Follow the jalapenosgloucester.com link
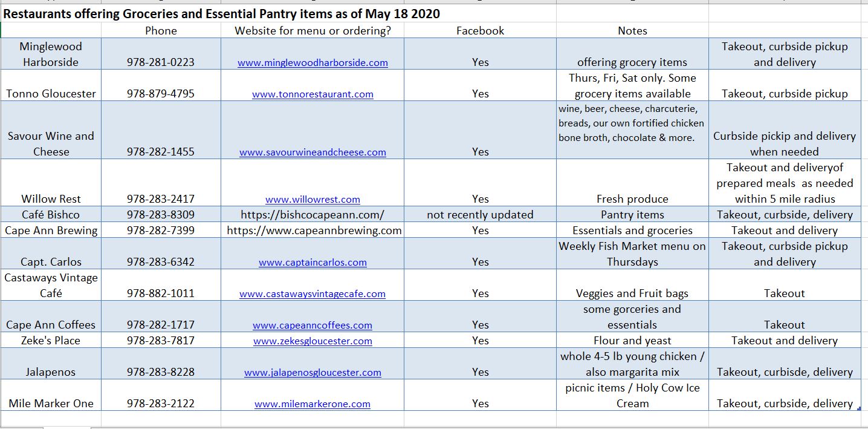Screen dimensions: 868x429 point(313,372)
